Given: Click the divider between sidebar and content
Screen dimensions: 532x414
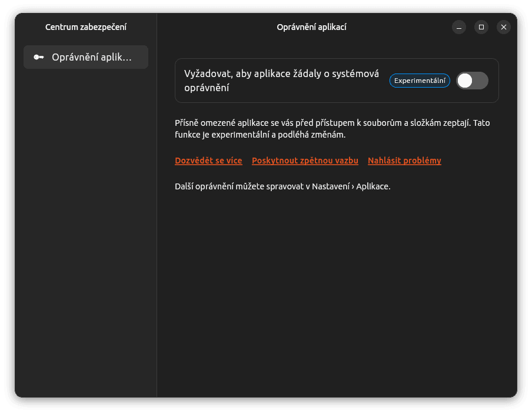Looking at the screenshot, I should 157,235.
